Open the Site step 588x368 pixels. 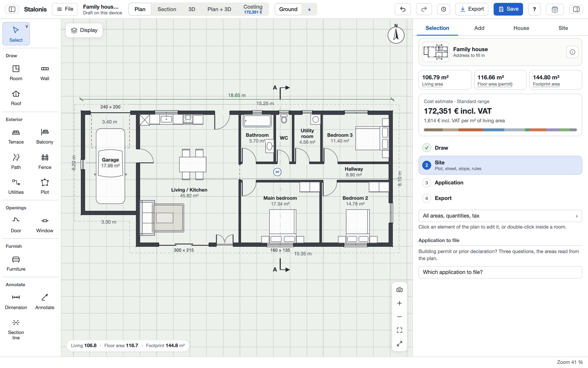point(500,165)
